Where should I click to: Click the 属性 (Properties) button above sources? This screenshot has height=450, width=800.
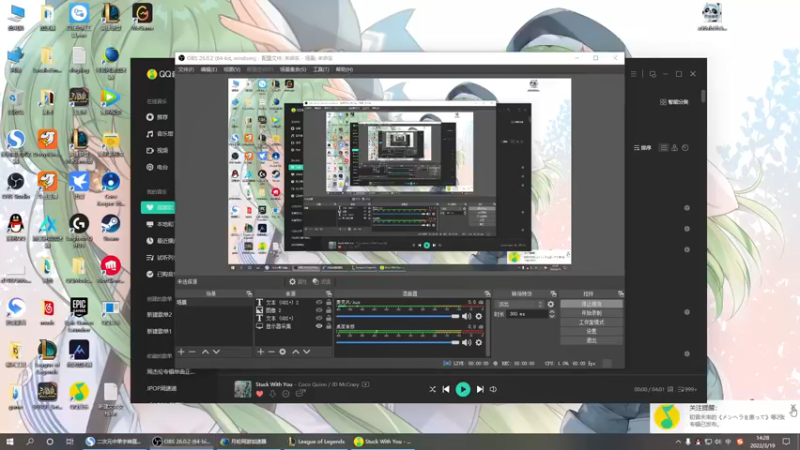tap(297, 282)
